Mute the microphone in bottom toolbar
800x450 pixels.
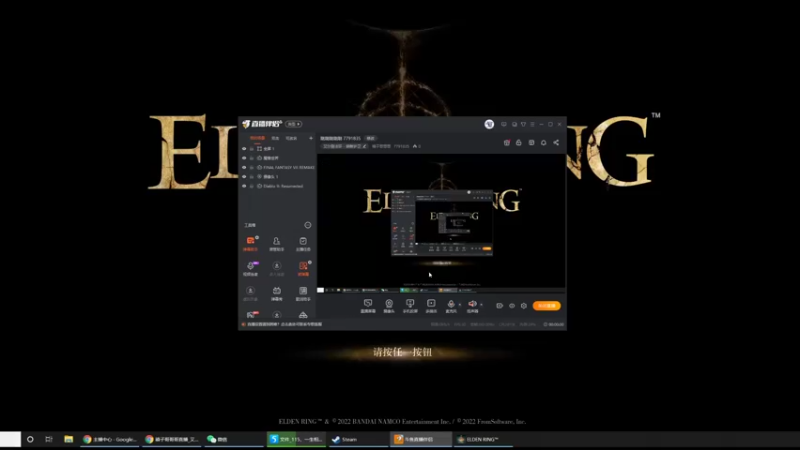(x=451, y=305)
